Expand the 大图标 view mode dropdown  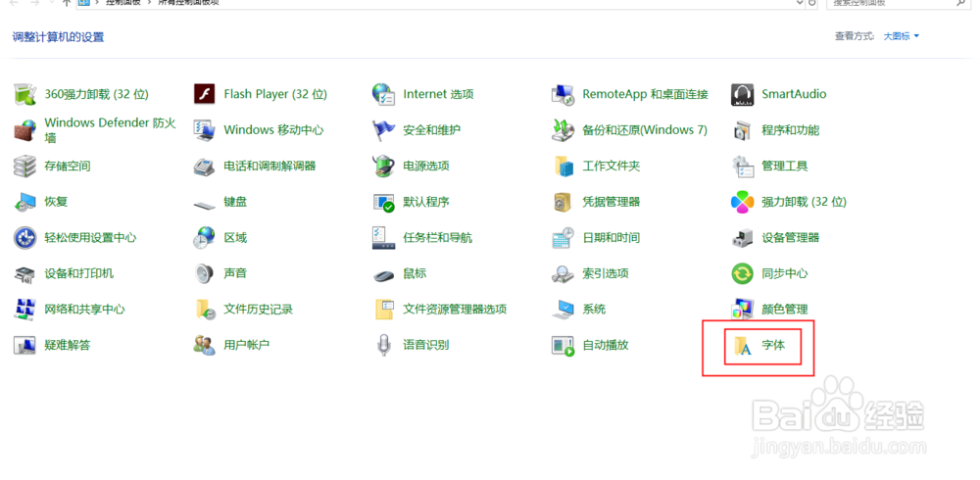901,36
